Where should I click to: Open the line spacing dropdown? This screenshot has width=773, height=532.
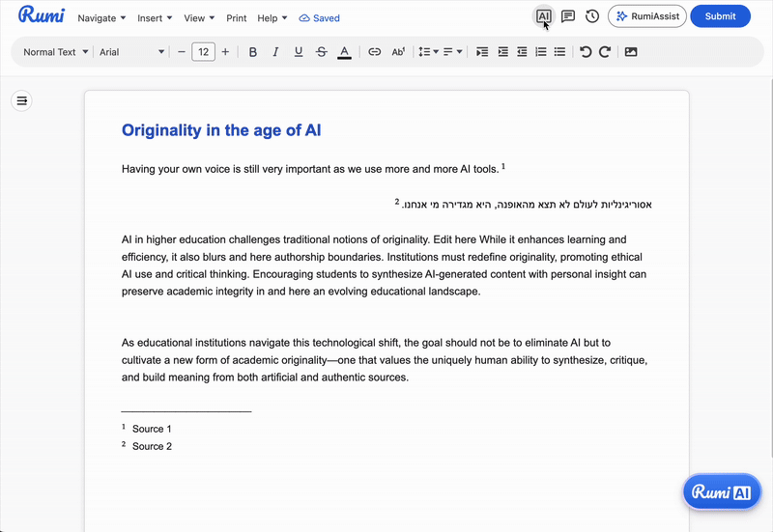tap(428, 52)
